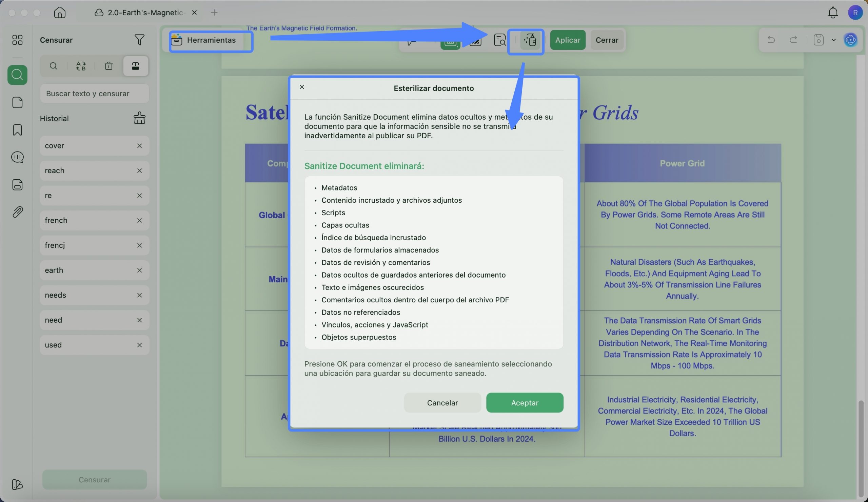Viewport: 868px width, 502px height.
Task: Select the find-and-replace mode in Censurar panel
Action: [x=81, y=66]
